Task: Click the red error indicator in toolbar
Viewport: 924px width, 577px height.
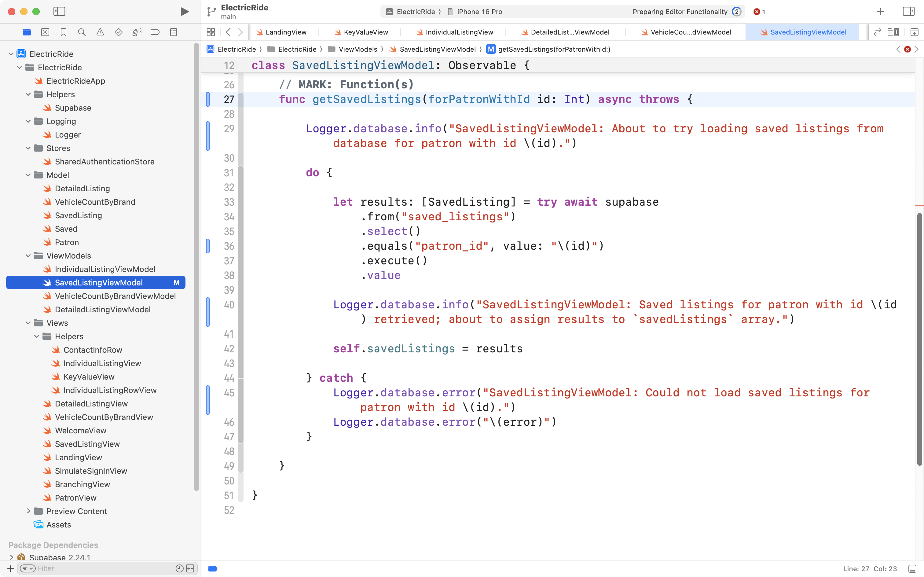Action: (759, 11)
